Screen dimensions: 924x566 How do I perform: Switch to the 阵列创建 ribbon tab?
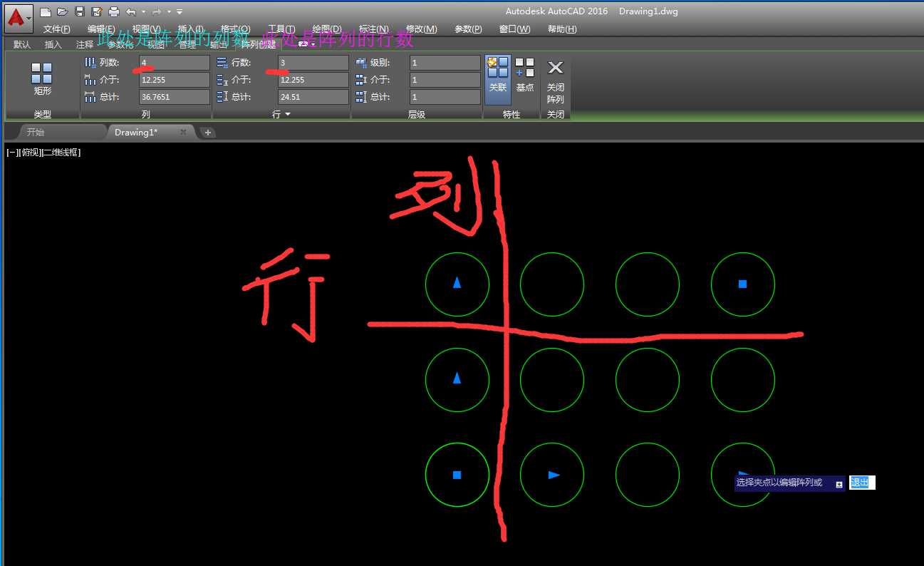click(x=259, y=44)
